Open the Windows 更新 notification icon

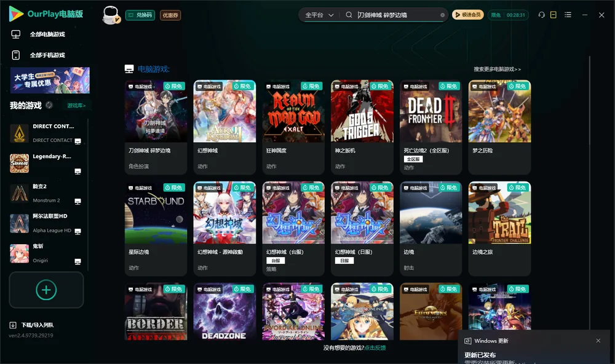[467, 341]
